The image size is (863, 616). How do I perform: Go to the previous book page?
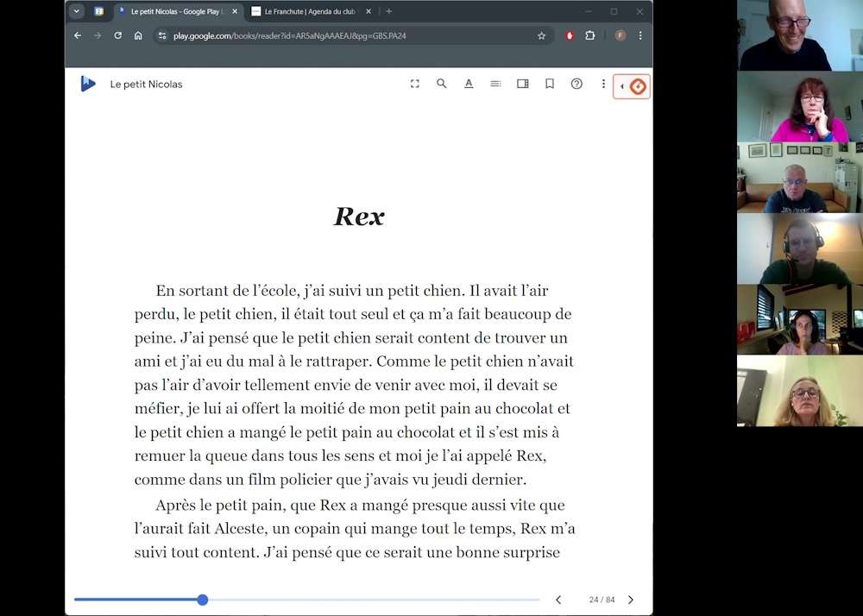click(558, 600)
